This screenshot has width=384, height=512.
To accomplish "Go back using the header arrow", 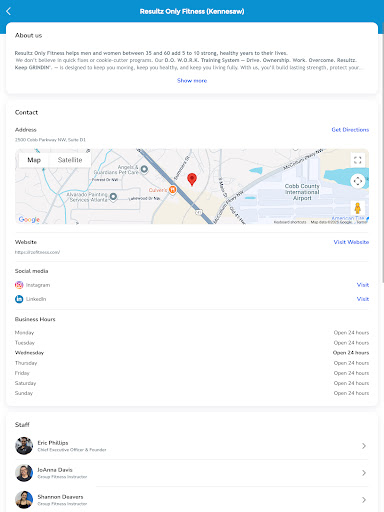I will pyautogui.click(x=9, y=11).
